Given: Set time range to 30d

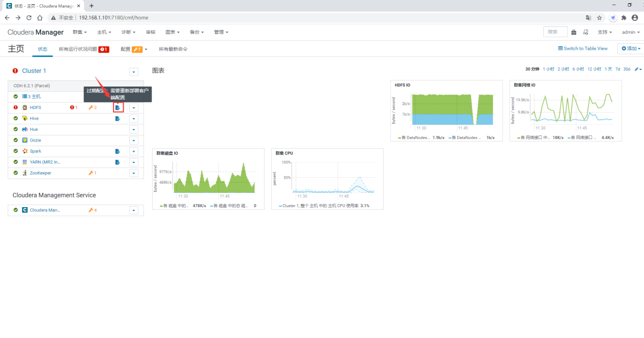Looking at the screenshot, I should tap(627, 69).
